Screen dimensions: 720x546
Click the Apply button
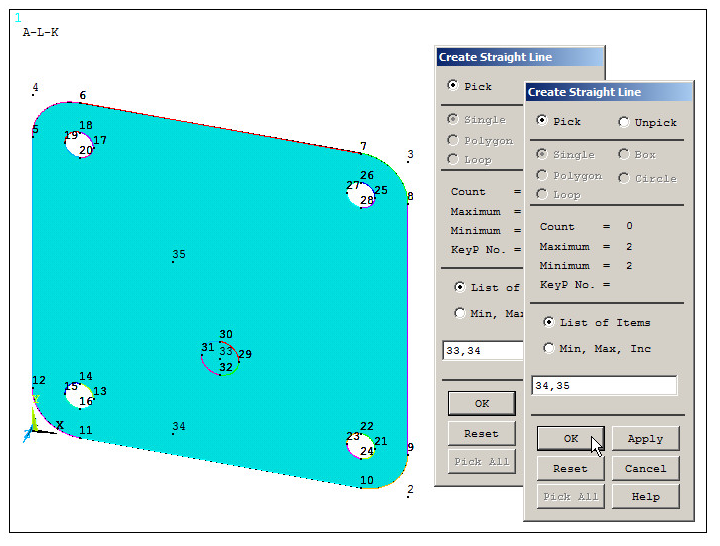(645, 439)
